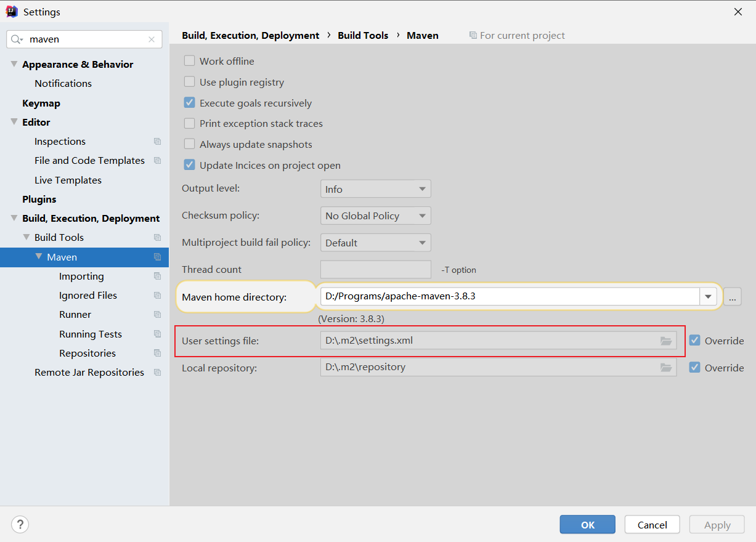Click the Apply button
Screen dimensions: 756x542
[717, 525]
